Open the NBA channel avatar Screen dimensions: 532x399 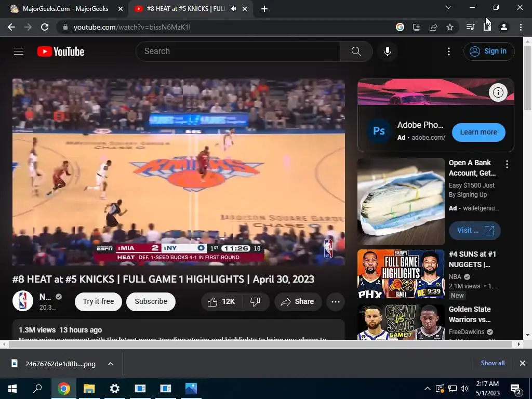(x=23, y=301)
